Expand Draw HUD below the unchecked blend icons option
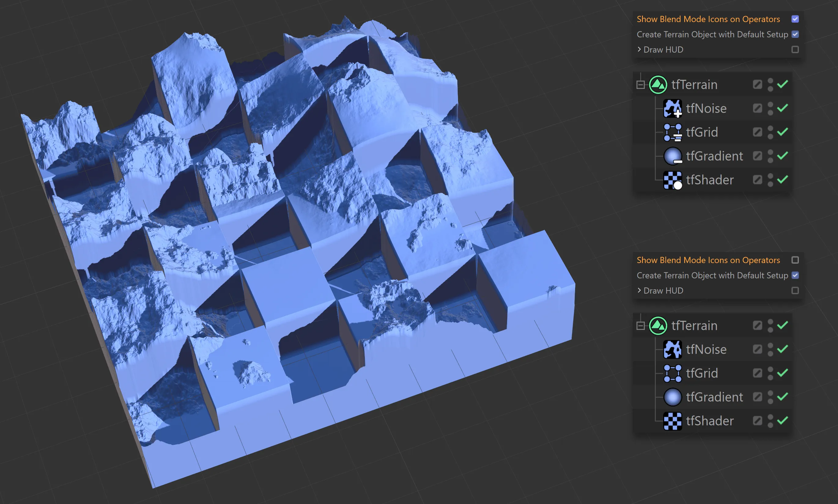The height and width of the screenshot is (504, 838). pos(639,290)
